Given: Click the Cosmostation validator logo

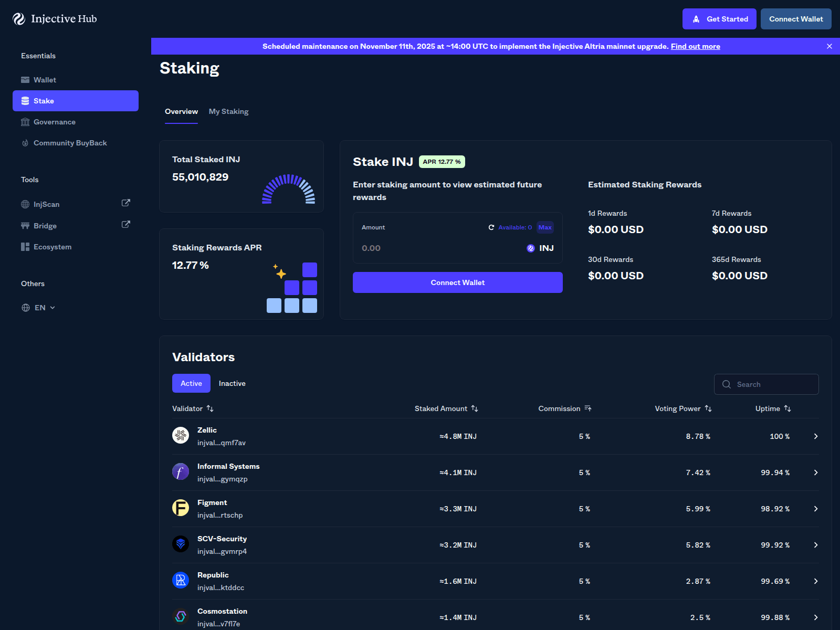Looking at the screenshot, I should pos(181,616).
